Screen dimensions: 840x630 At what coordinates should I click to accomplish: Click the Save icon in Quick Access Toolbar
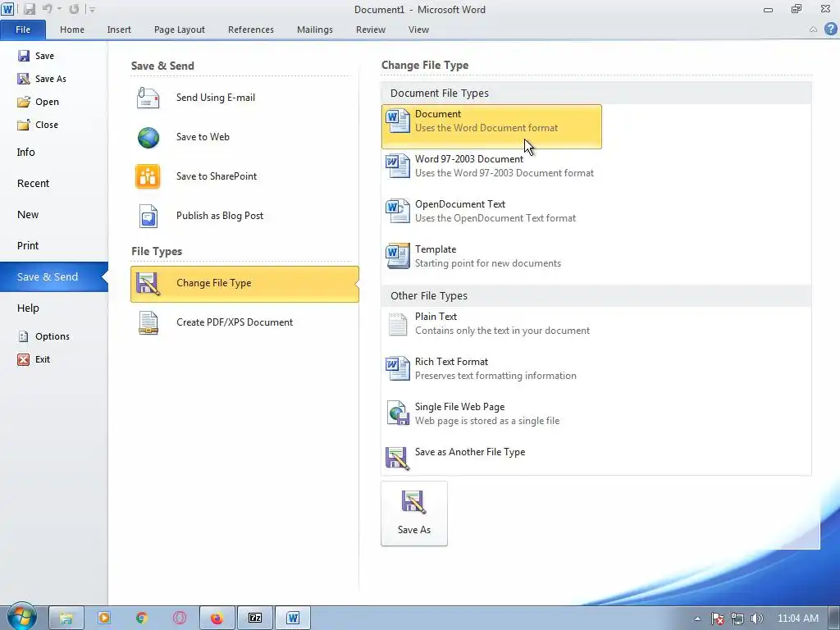[29, 9]
